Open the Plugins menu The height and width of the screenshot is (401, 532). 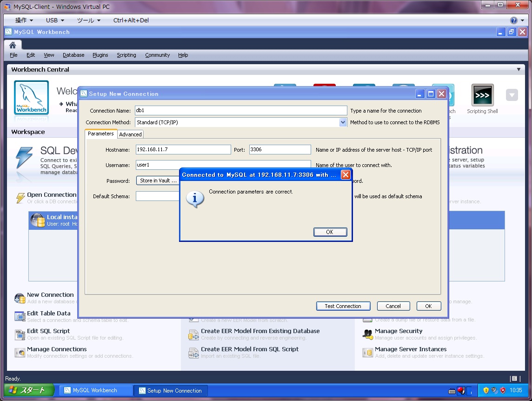[x=100, y=55]
